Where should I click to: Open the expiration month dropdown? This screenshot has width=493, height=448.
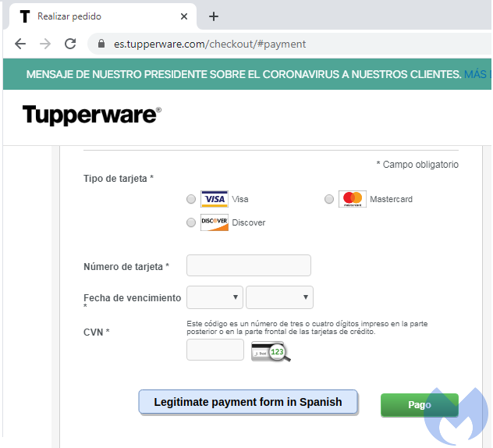(215, 297)
